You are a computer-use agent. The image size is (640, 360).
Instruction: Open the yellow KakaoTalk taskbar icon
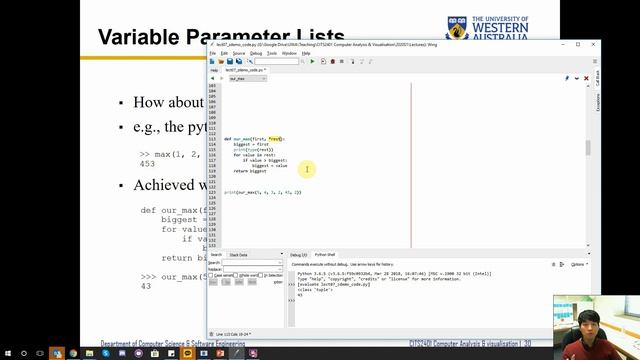(x=187, y=353)
